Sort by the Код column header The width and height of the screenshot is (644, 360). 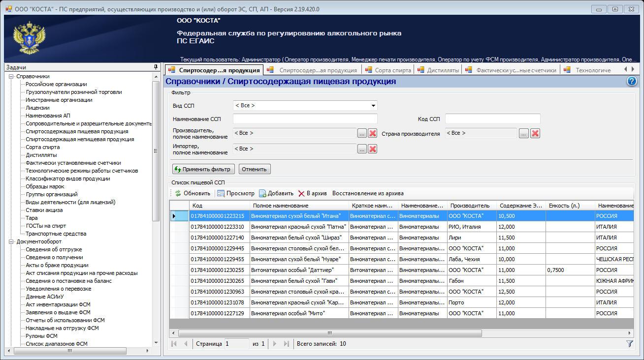click(220, 206)
